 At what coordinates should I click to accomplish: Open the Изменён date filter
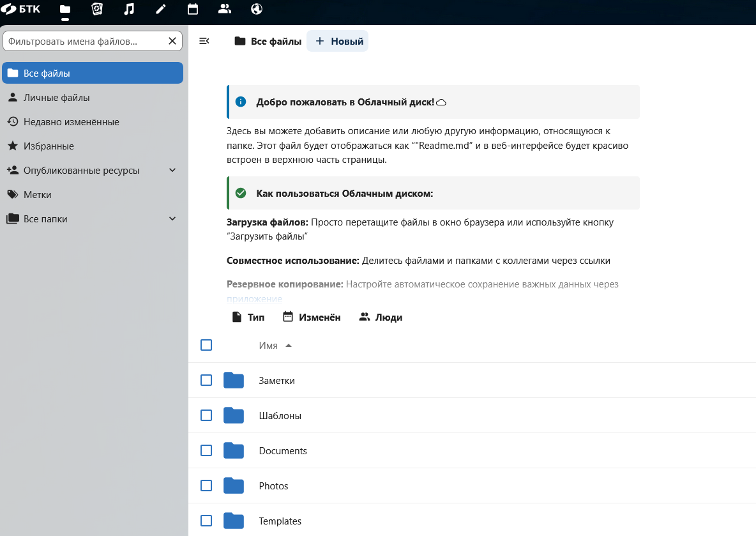312,317
